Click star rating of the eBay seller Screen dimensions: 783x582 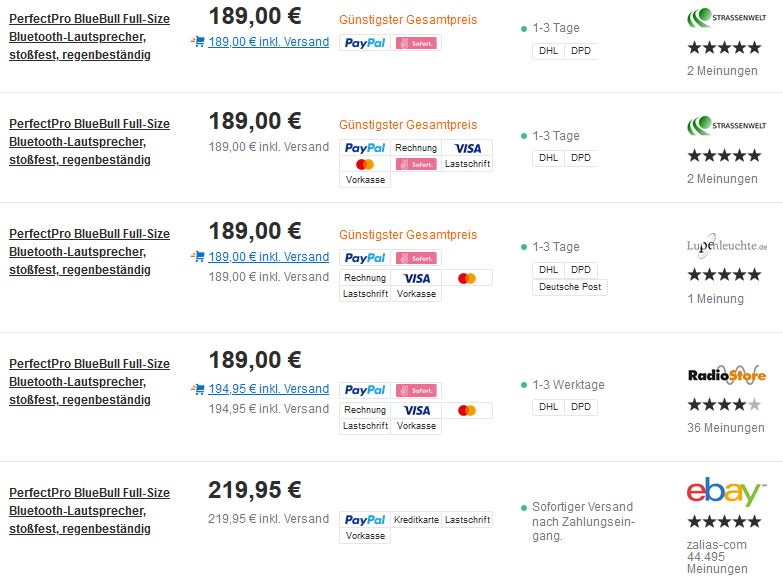coord(724,522)
